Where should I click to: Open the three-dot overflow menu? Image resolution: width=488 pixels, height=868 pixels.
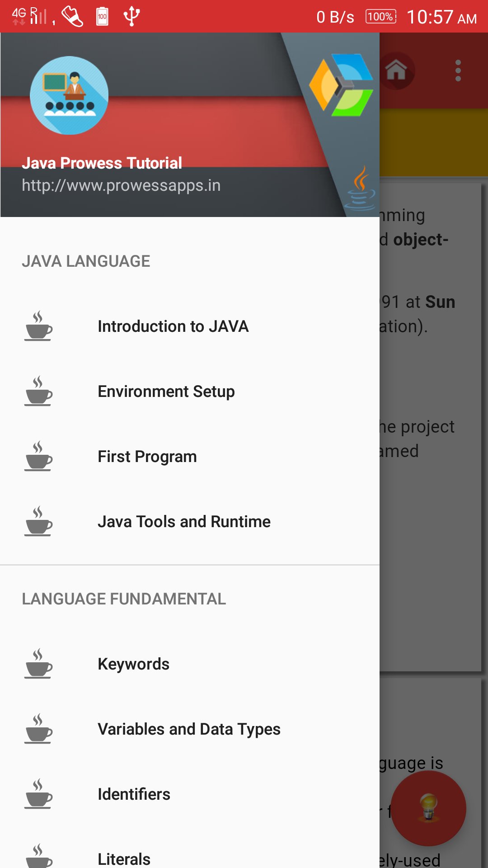click(458, 71)
